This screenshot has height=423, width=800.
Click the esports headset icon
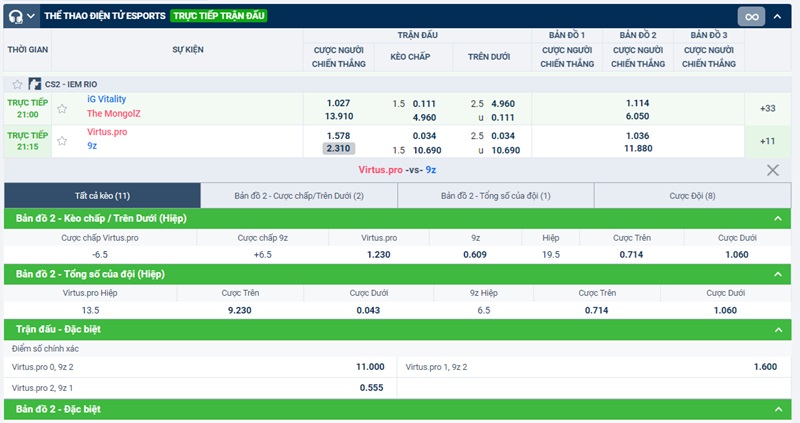click(17, 16)
